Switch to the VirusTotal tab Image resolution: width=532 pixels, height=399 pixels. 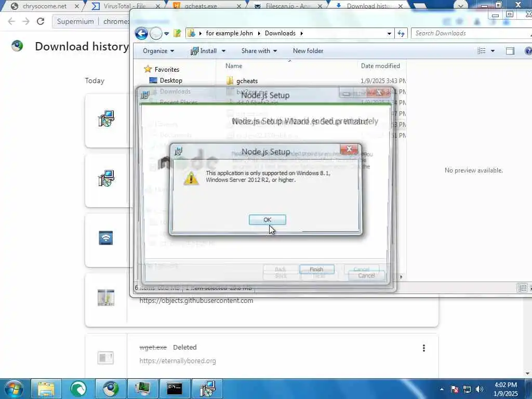point(124,6)
